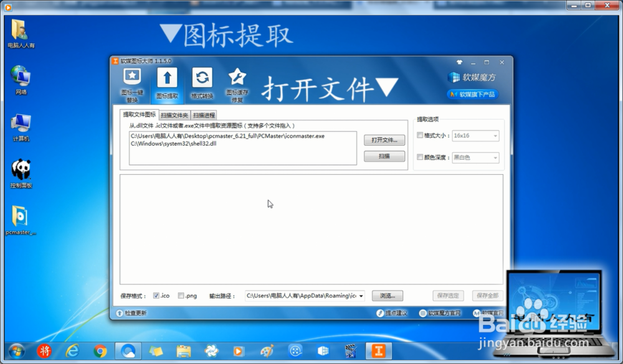Click the blue film reel taskbar icon
This screenshot has height=364, width=623.
pos(295,352)
